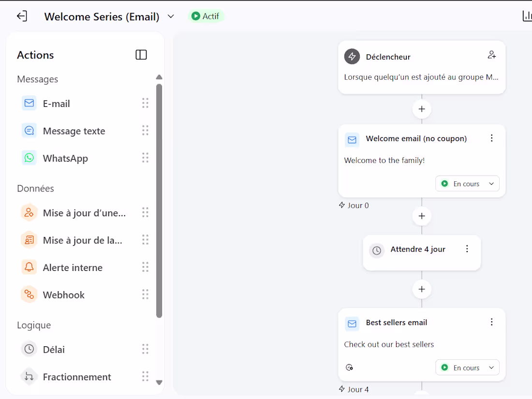
Task: Click the Déclencheur add-person icon
Action: point(492,55)
